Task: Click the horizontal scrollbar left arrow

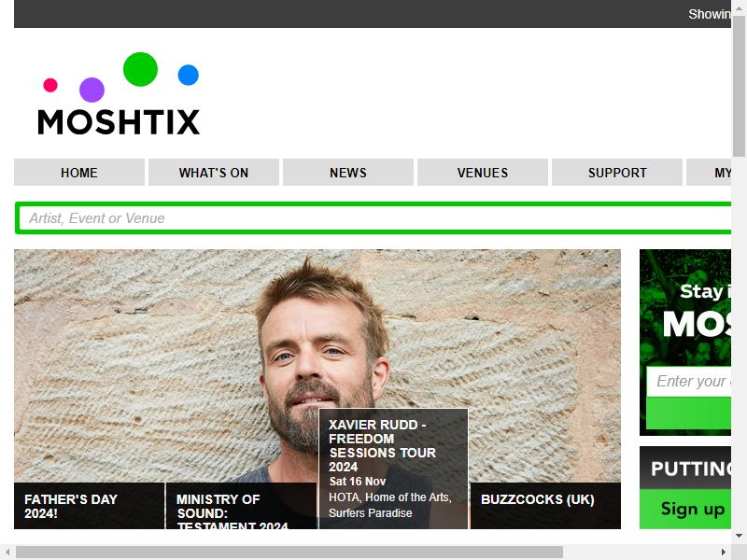Action: (7, 552)
